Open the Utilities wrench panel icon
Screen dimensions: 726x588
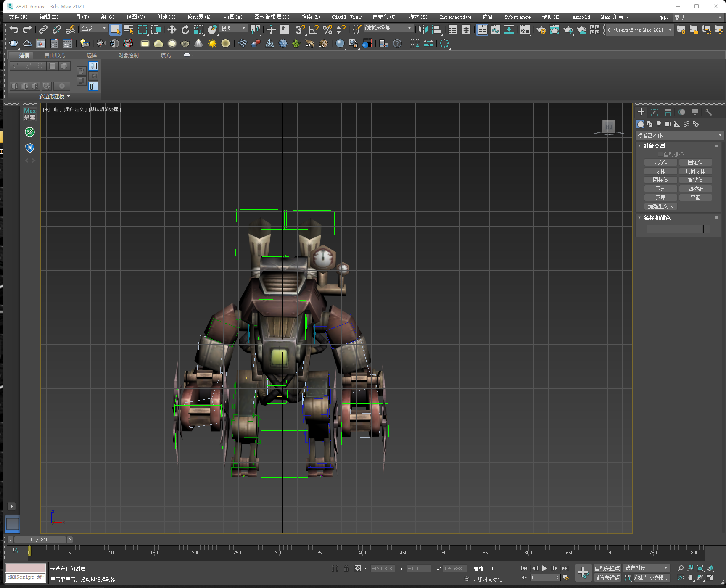[708, 112]
